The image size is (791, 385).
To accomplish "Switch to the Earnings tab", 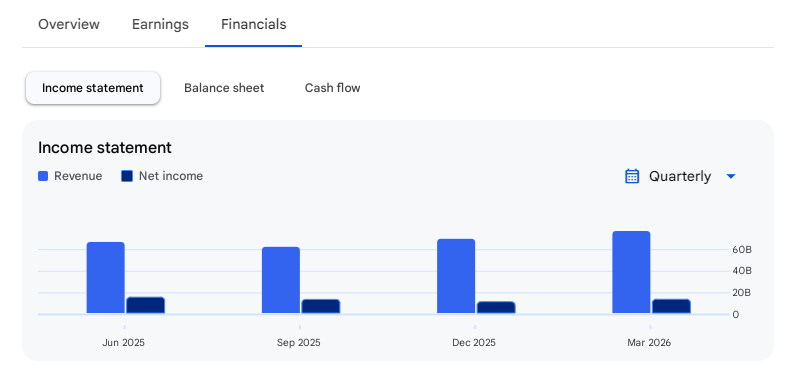I will (x=160, y=24).
